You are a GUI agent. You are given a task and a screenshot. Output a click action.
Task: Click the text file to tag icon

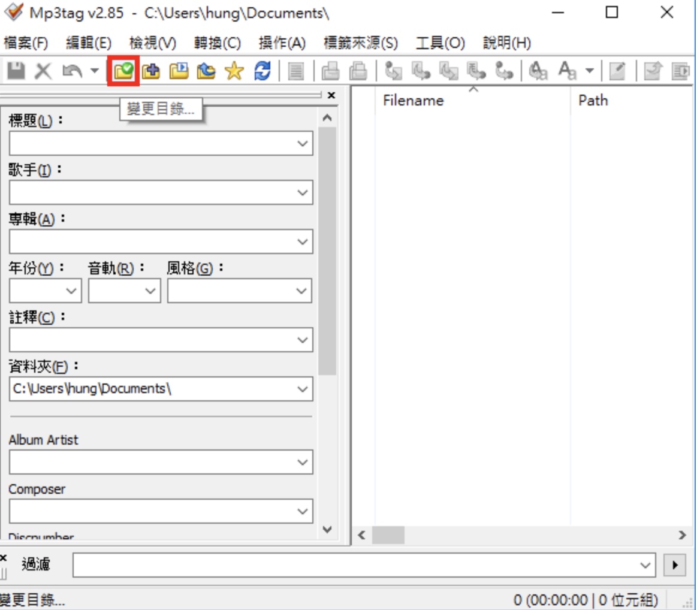tap(476, 71)
